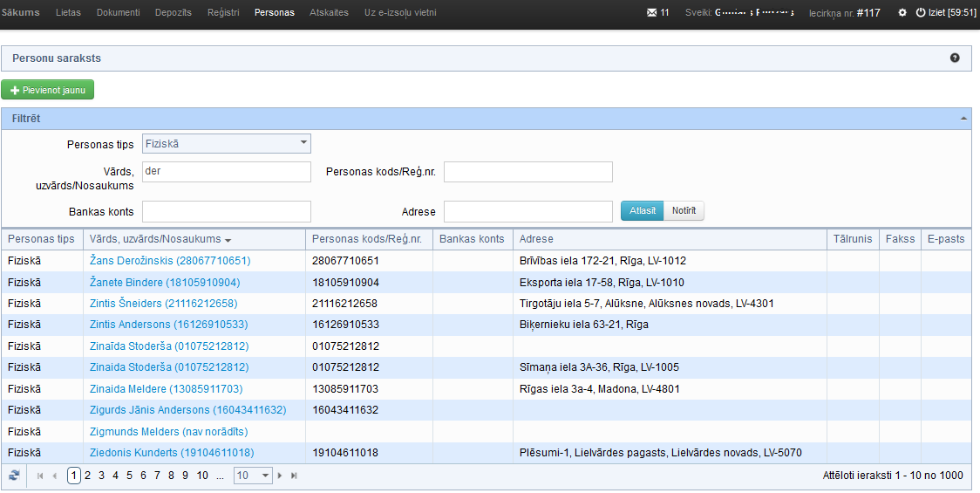The image size is (980, 493).
Task: Click the Atlasīt filter button
Action: point(643,211)
